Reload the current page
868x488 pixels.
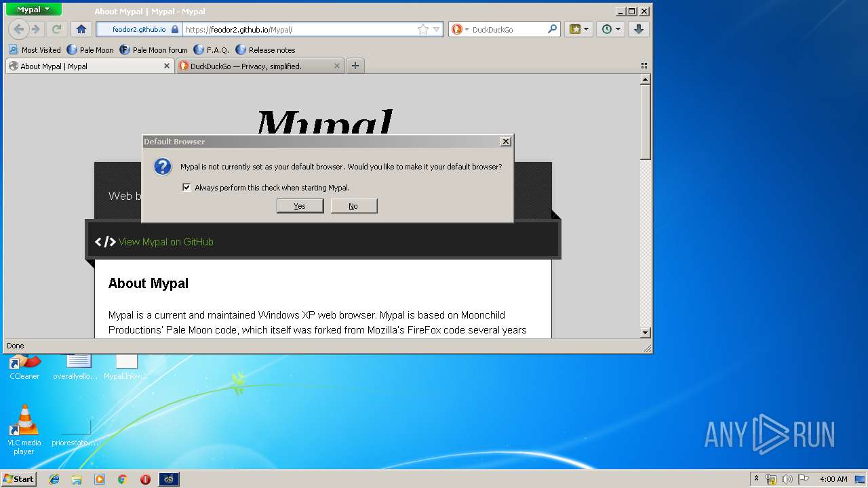[x=57, y=29]
